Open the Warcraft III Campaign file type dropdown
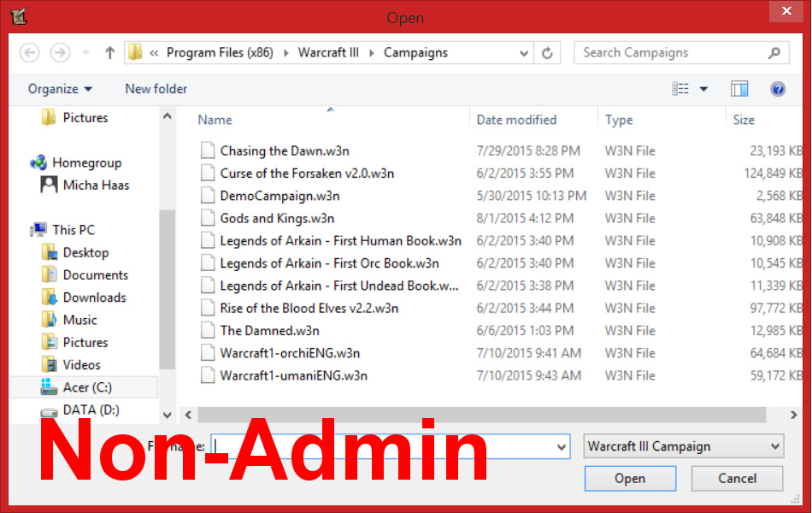The width and height of the screenshot is (812, 513). [684, 446]
